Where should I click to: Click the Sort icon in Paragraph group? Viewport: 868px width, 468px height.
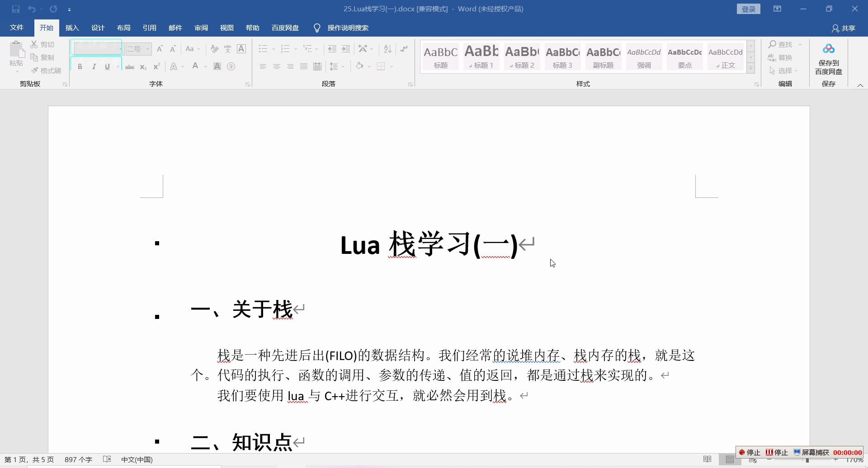pos(387,49)
